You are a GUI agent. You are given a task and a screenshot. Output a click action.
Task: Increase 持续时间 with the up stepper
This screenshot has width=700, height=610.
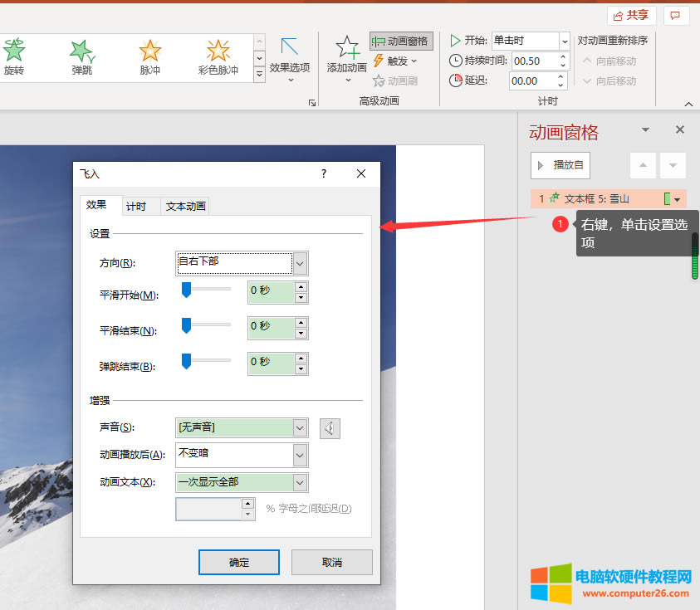(x=562, y=56)
